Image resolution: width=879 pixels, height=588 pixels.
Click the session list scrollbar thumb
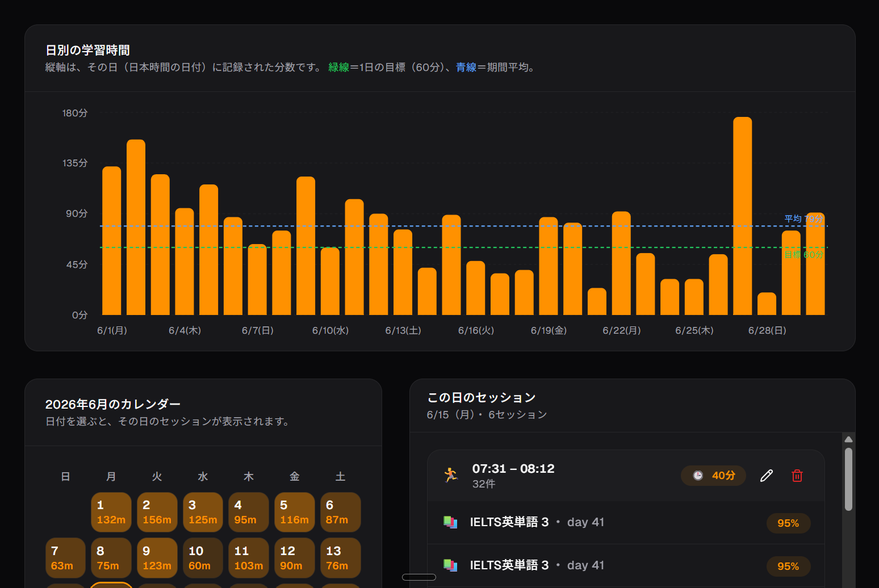pos(848,479)
